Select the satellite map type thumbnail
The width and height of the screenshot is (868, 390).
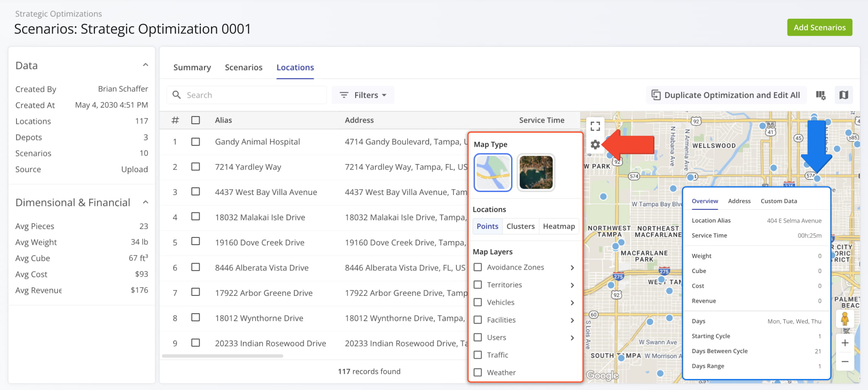(x=536, y=173)
